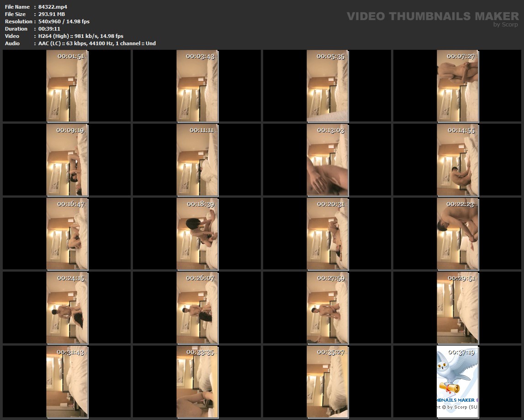Click the 00:01:51 timestamp label
This screenshot has height=420, width=524.
(70, 57)
